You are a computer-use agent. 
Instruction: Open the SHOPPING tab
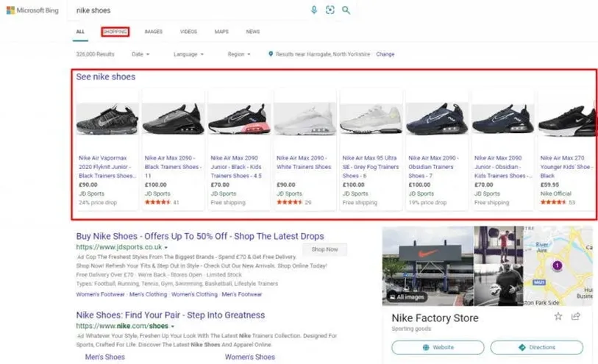coord(115,32)
